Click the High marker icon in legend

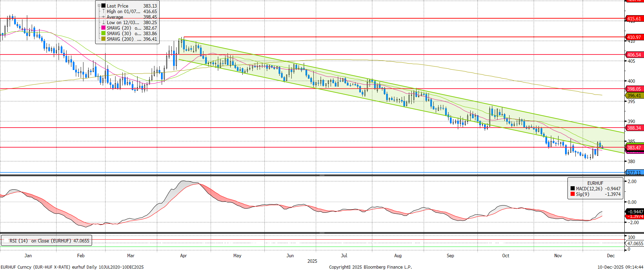[x=103, y=11]
